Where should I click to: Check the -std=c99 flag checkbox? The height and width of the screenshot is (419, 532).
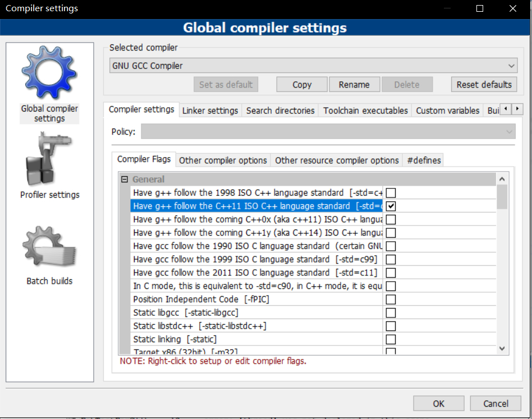click(391, 259)
